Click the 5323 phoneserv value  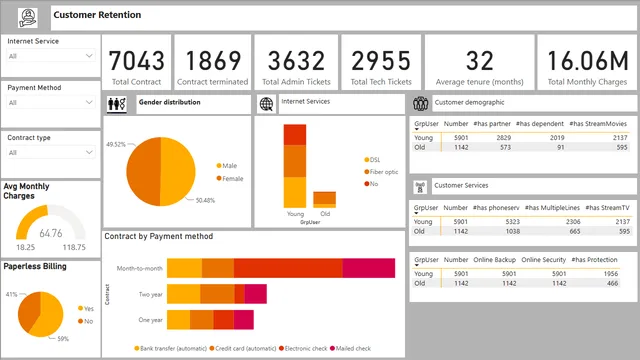513,222
